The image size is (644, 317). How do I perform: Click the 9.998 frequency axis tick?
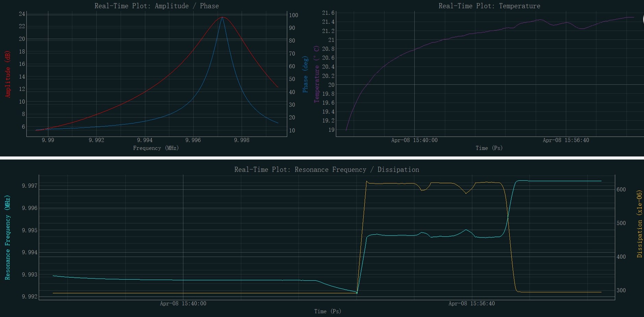coord(242,140)
